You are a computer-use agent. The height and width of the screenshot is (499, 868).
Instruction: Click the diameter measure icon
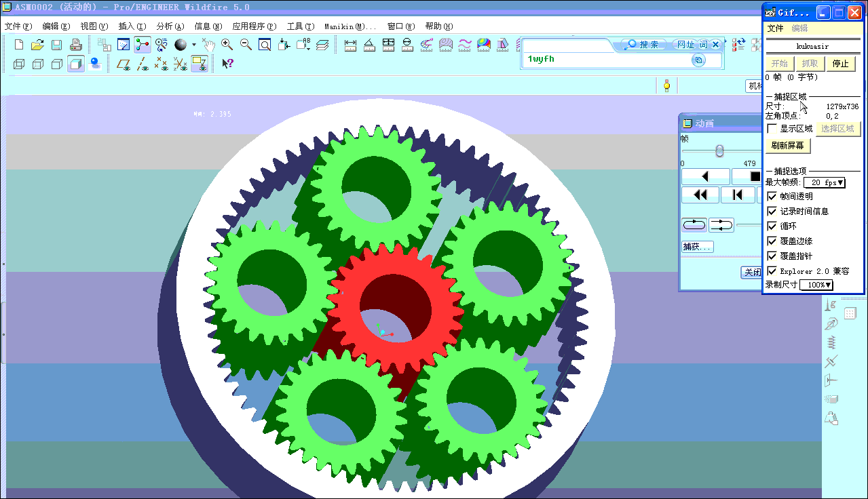pyautogui.click(x=407, y=45)
